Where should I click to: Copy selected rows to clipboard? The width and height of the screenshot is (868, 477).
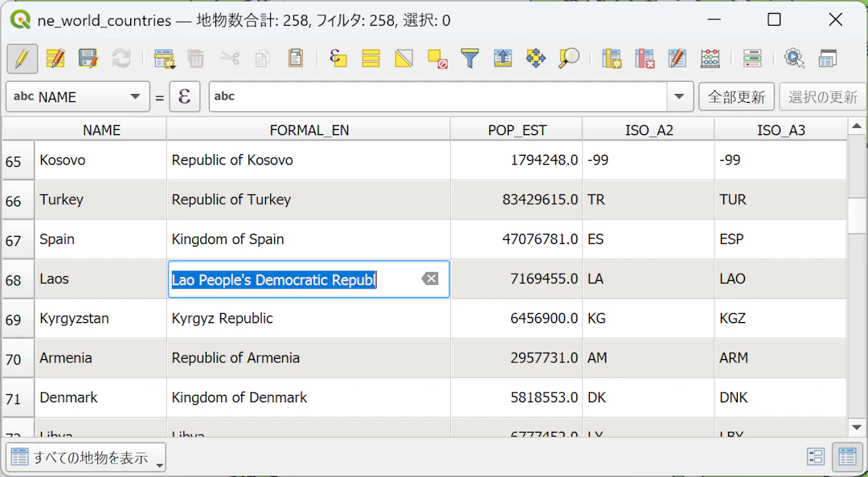pyautogui.click(x=262, y=58)
